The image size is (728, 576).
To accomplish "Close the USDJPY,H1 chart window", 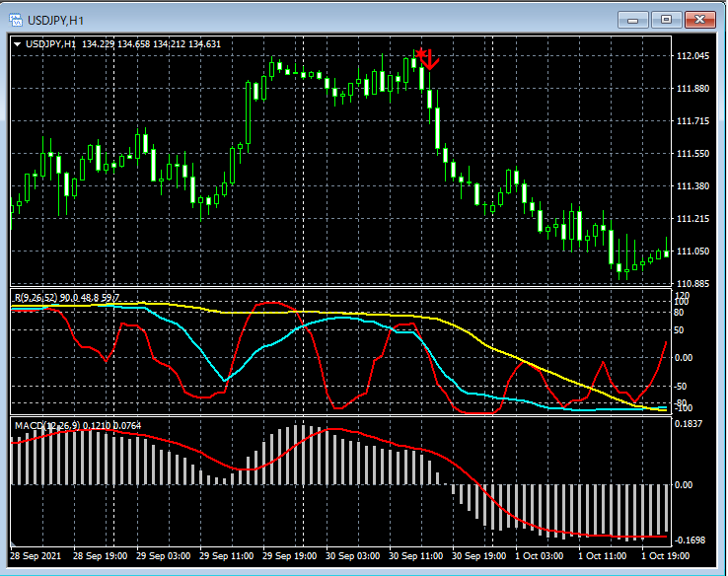I will 700,20.
